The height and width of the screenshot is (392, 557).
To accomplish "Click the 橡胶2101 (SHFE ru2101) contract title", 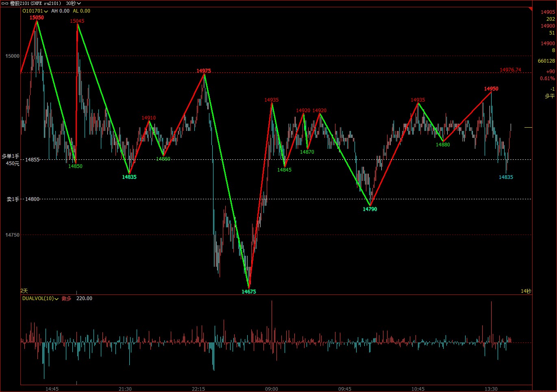I will coord(35,3).
